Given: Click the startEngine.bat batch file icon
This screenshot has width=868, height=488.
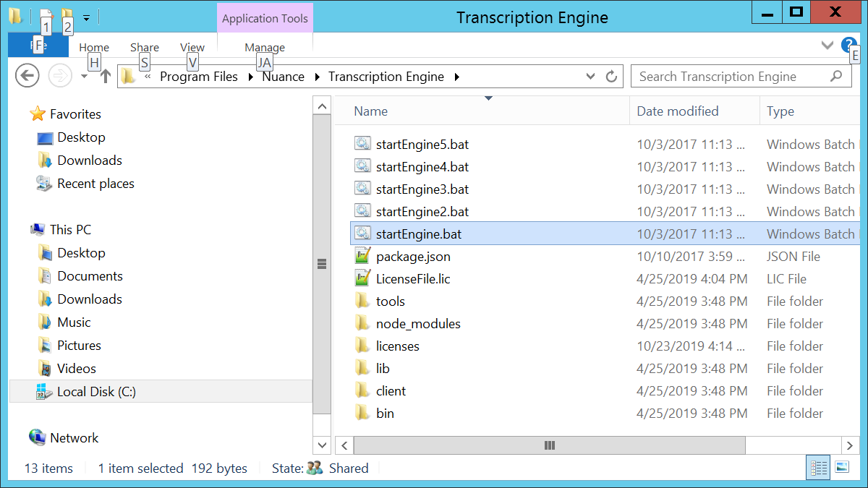Looking at the screenshot, I should tap(362, 234).
